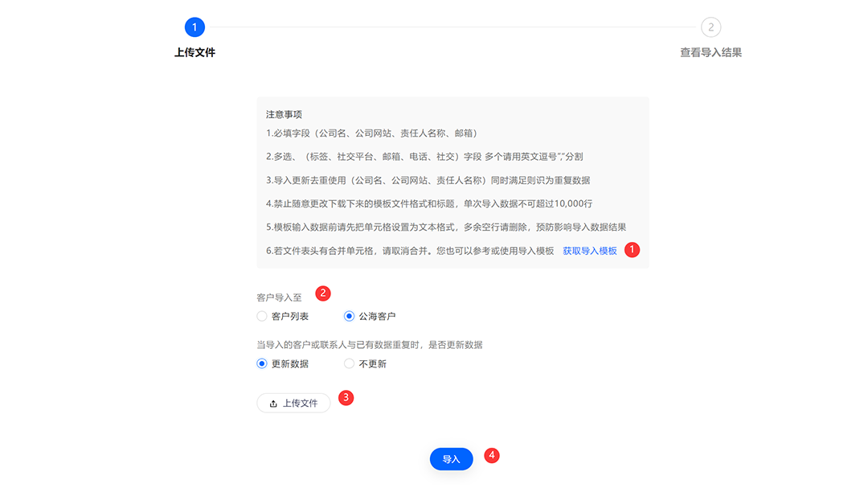
Task: Click step 2 circle for 查看导入结果
Action: [x=710, y=27]
